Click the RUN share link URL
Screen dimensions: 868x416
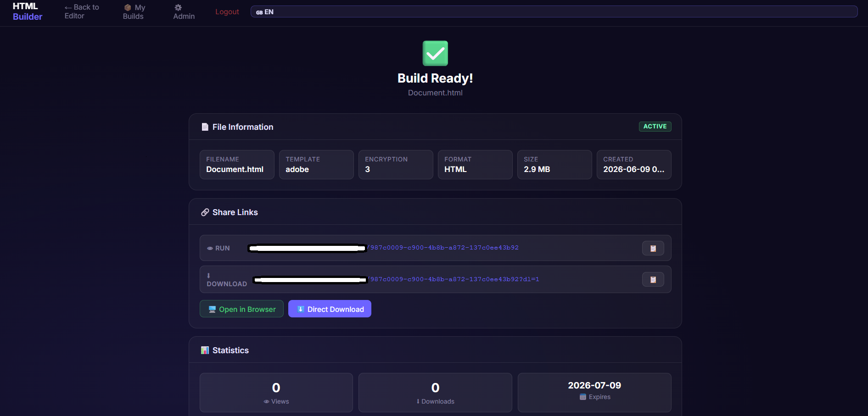click(x=383, y=248)
